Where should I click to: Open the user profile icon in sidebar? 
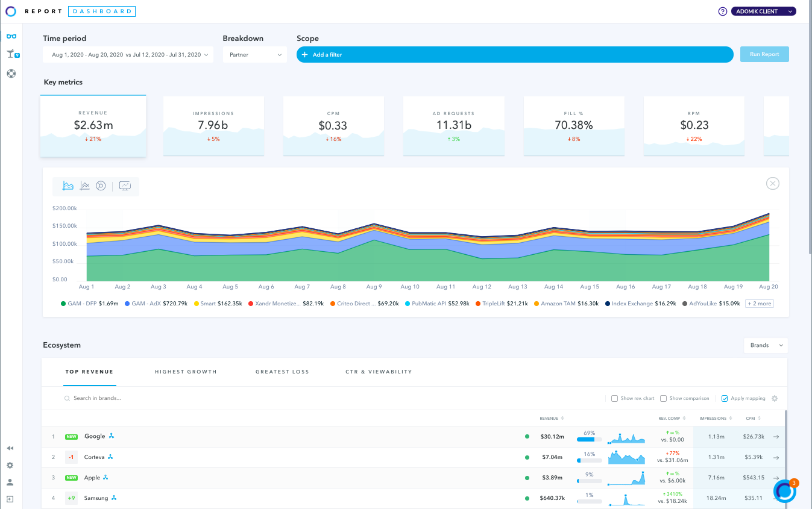point(10,482)
